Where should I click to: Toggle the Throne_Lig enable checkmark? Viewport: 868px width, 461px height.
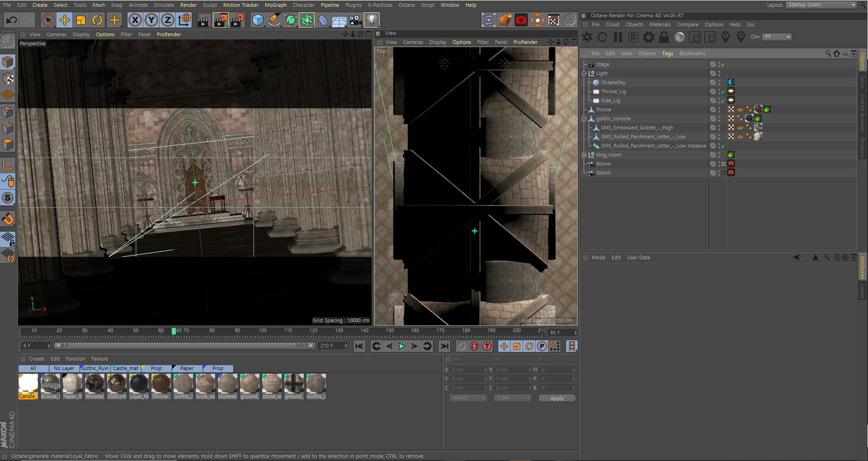(723, 92)
